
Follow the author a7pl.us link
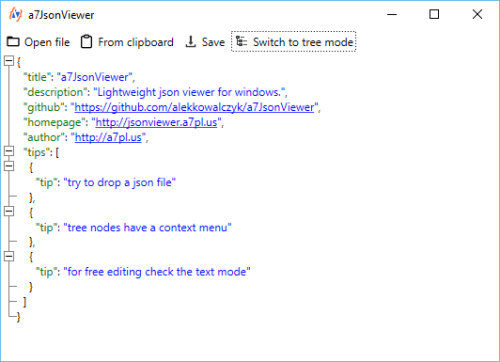(108, 137)
